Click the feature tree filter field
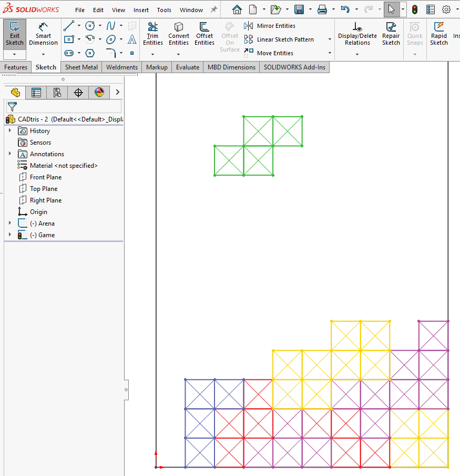Image resolution: width=460 pixels, height=476 pixels. pos(68,107)
